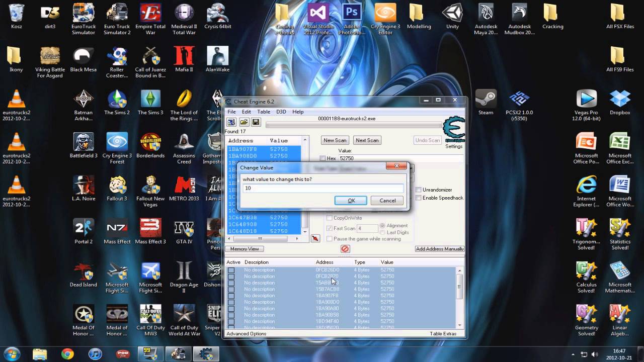Open the Internet Explorer desktop shortcut
The image size is (644, 362).
click(586, 191)
